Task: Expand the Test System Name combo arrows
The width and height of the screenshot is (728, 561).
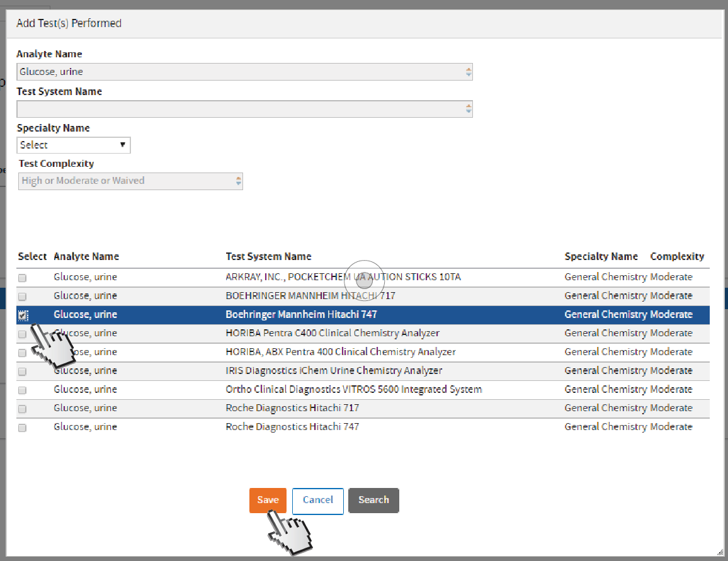Action: [468, 109]
